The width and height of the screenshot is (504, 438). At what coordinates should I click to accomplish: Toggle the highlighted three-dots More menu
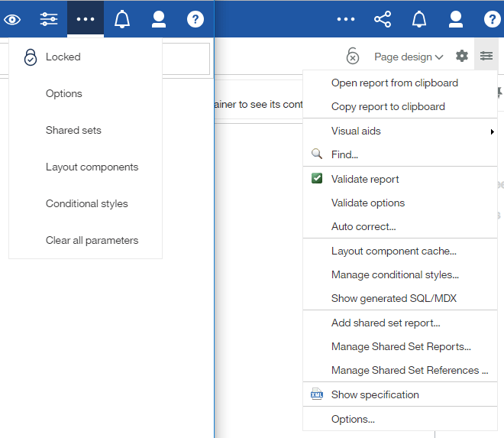pos(86,19)
